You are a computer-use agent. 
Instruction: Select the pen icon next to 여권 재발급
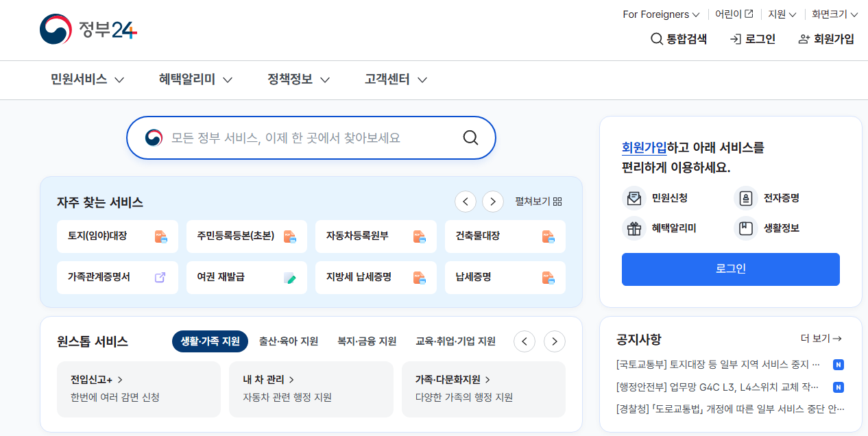pyautogui.click(x=289, y=277)
